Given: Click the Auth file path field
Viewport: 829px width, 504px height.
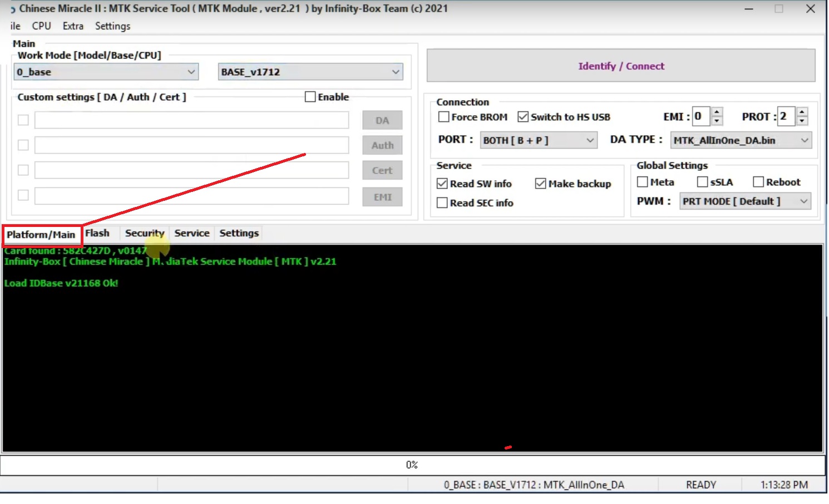Looking at the screenshot, I should 192,145.
